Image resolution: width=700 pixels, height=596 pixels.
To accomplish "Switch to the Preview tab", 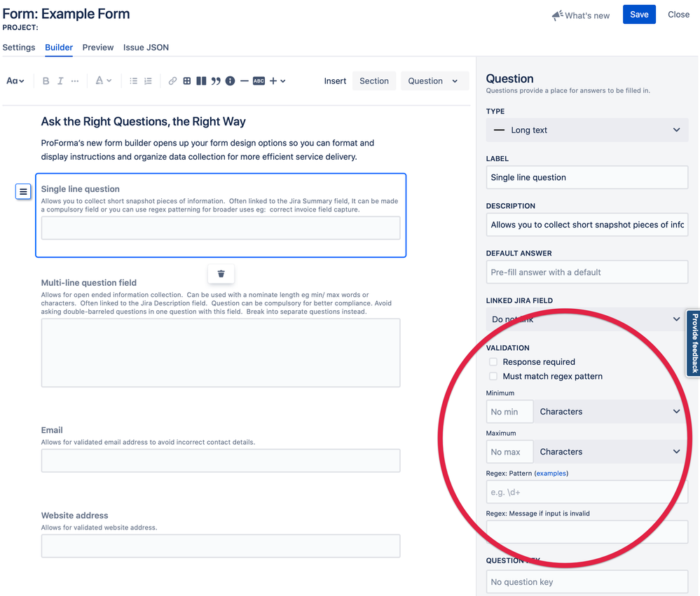I will coord(97,47).
